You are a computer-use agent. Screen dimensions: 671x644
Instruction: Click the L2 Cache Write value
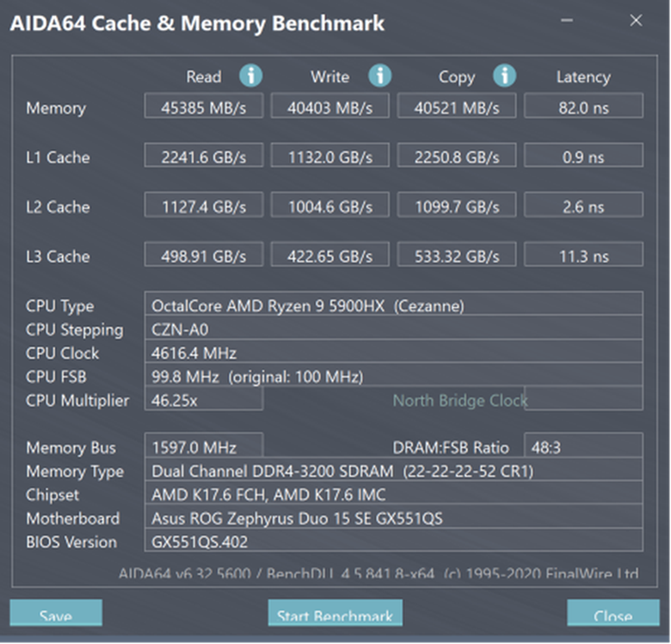tap(329, 205)
